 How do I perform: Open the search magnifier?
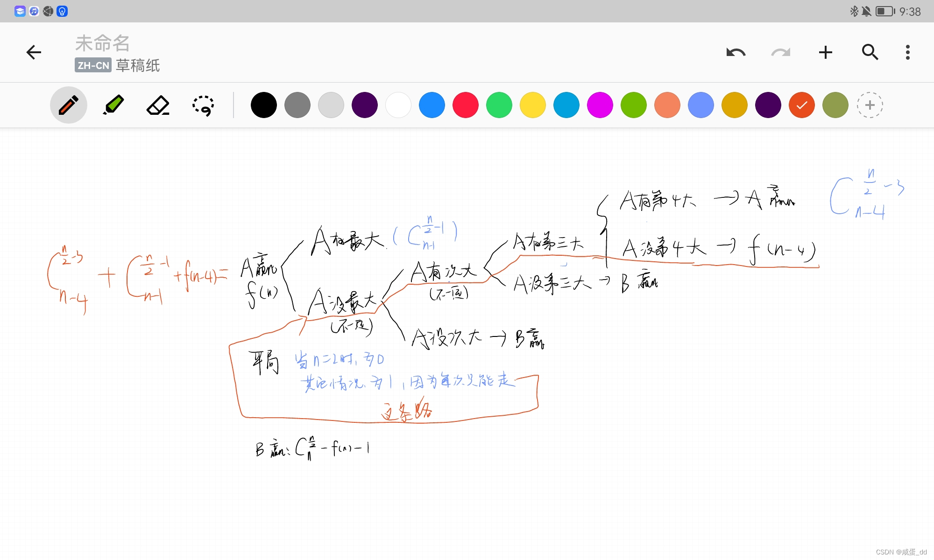[870, 52]
